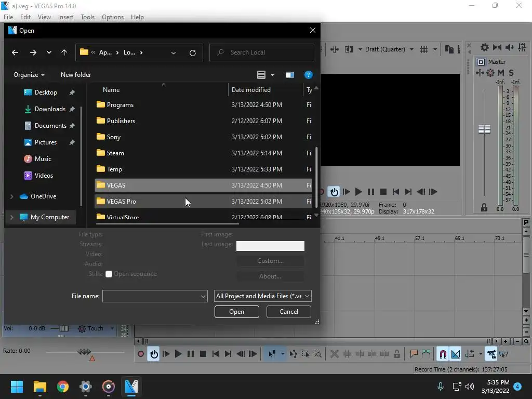Select the VEGAS Pro folder
The image size is (532, 399).
click(203, 202)
